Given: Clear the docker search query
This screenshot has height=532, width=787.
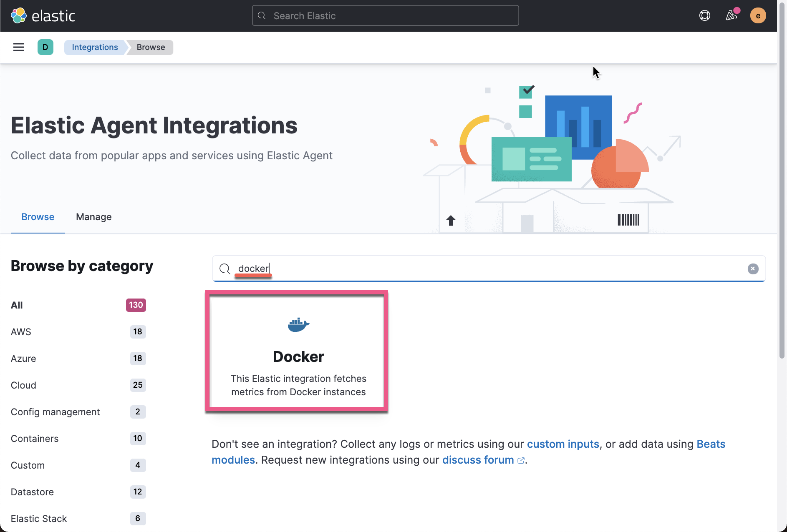Looking at the screenshot, I should tap(753, 269).
